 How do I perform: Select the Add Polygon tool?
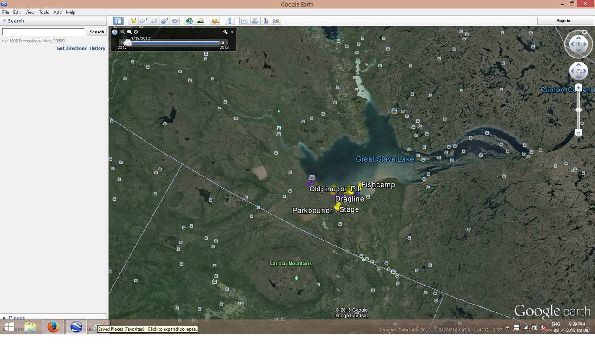point(144,21)
